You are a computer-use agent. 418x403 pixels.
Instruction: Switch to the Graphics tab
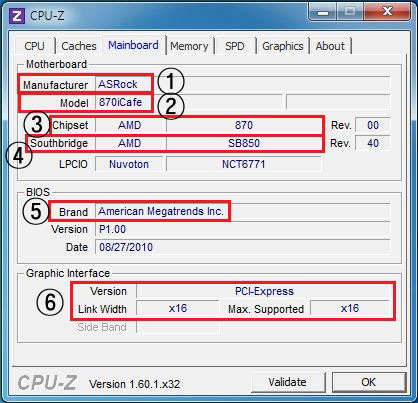283,46
